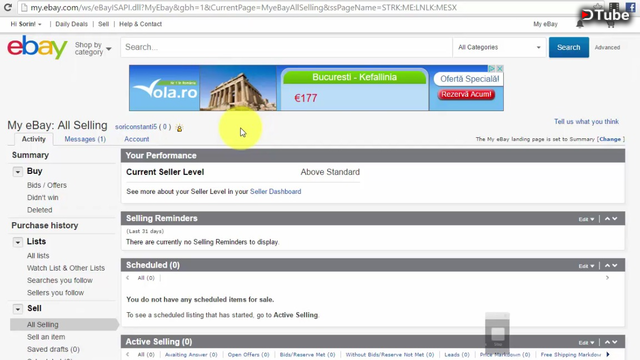The width and height of the screenshot is (640, 360).
Task: Click the Advanced search link
Action: coord(607,47)
